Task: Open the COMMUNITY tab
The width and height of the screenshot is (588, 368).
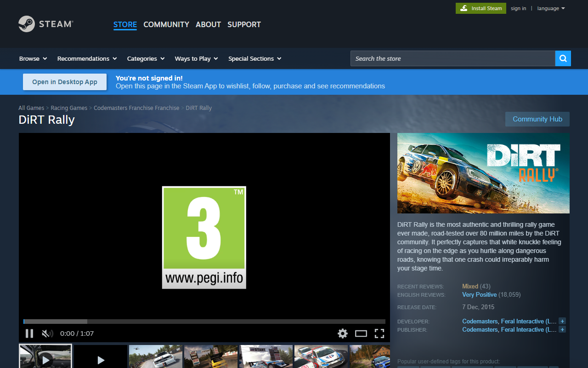Action: pyautogui.click(x=166, y=24)
